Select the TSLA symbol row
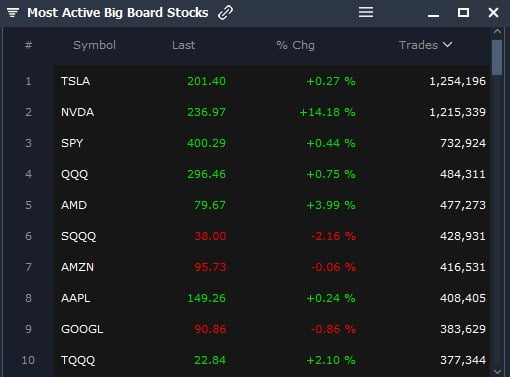Screen dimensions: 510x377 click(x=271, y=81)
